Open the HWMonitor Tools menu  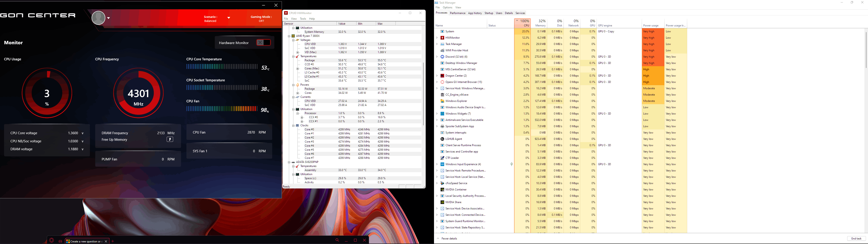303,19
